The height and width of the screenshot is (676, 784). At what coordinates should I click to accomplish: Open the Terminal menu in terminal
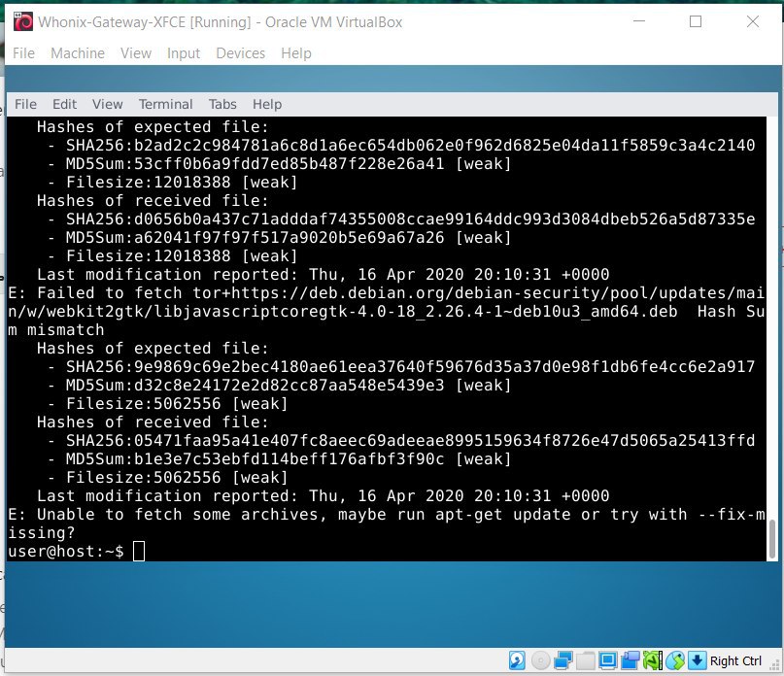point(165,104)
